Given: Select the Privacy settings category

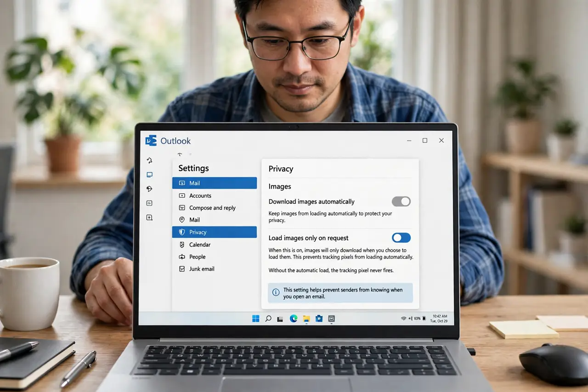Looking at the screenshot, I should (215, 232).
